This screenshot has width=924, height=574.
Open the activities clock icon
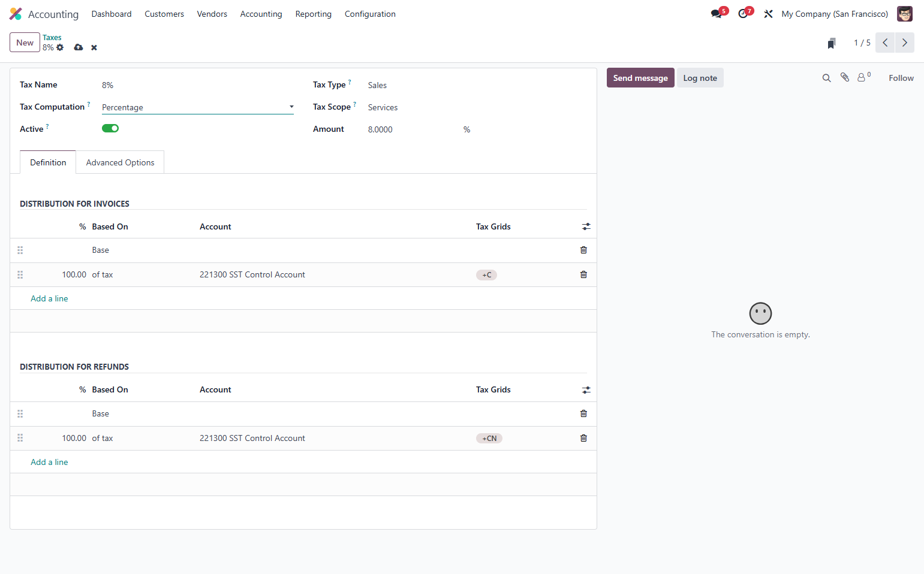point(744,13)
